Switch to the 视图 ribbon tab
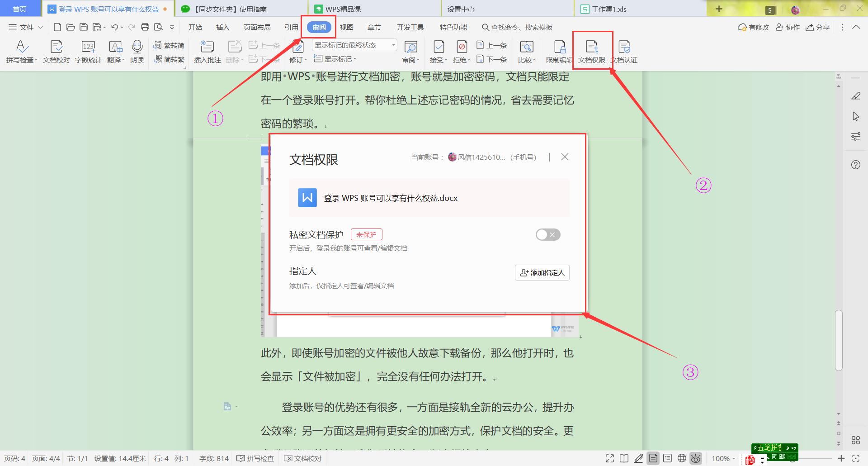Viewport: 868px width, 466px height. [x=347, y=27]
